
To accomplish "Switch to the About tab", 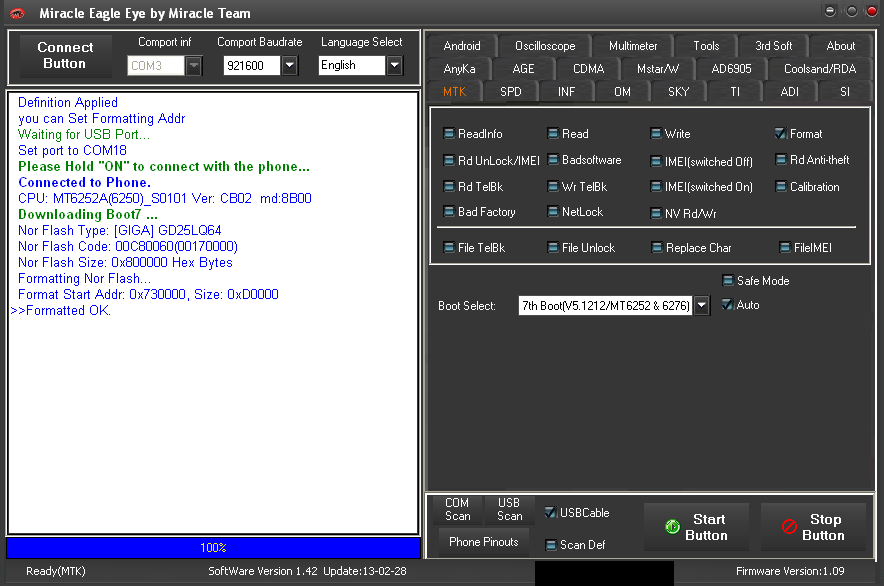I will click(x=841, y=46).
